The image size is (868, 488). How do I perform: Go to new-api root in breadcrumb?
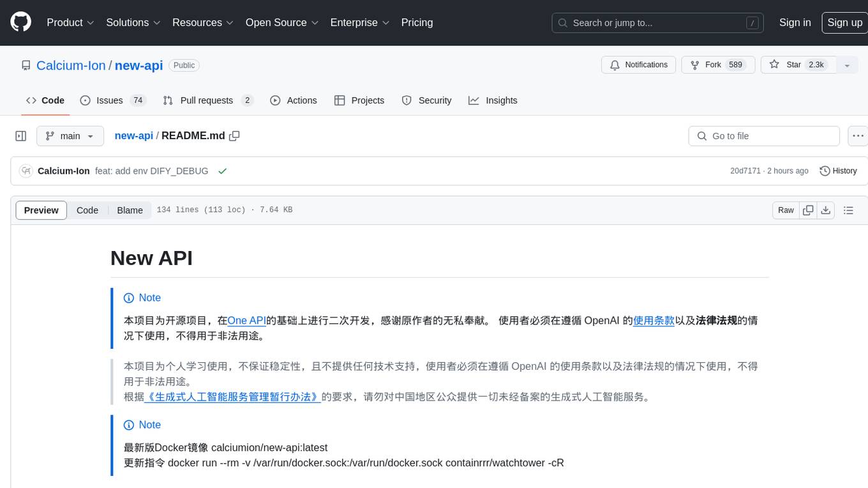pyautogui.click(x=133, y=135)
